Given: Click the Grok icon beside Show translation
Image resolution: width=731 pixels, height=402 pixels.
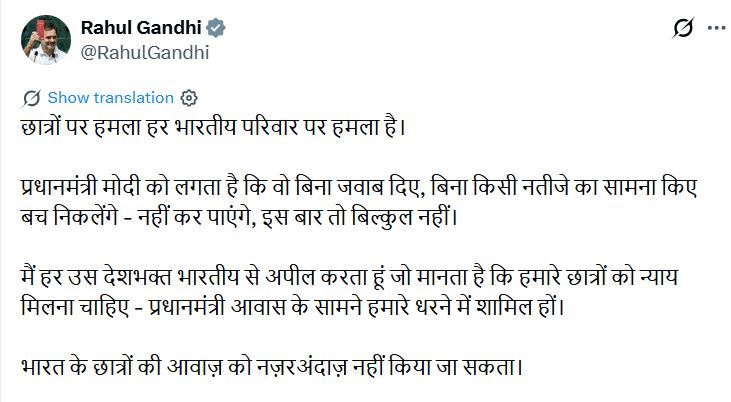Looking at the screenshot, I should (x=32, y=98).
